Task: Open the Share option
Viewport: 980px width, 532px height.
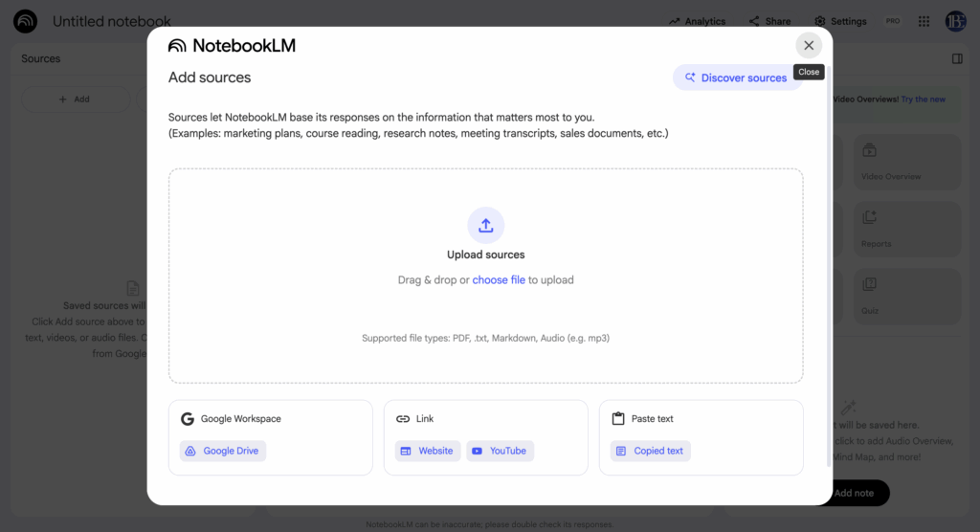Action: 769,21
